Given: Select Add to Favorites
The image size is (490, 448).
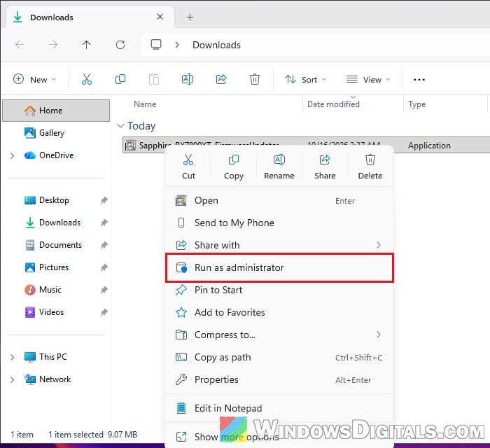Looking at the screenshot, I should pos(279,312).
